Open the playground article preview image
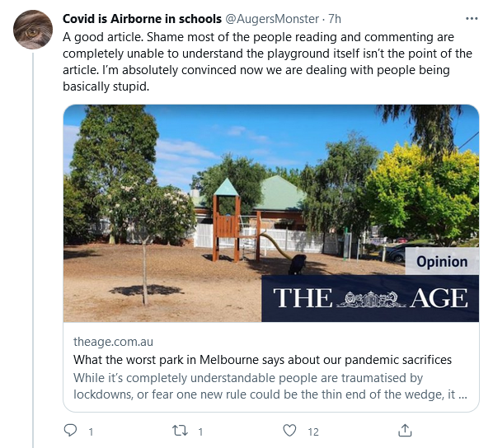This screenshot has width=493, height=448. click(x=271, y=213)
